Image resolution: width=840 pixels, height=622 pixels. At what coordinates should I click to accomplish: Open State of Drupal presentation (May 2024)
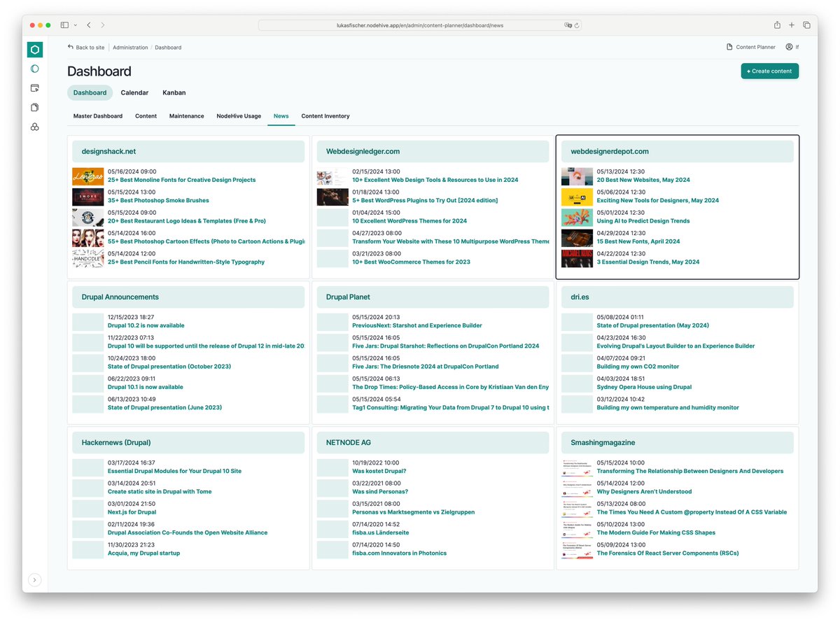click(x=653, y=325)
